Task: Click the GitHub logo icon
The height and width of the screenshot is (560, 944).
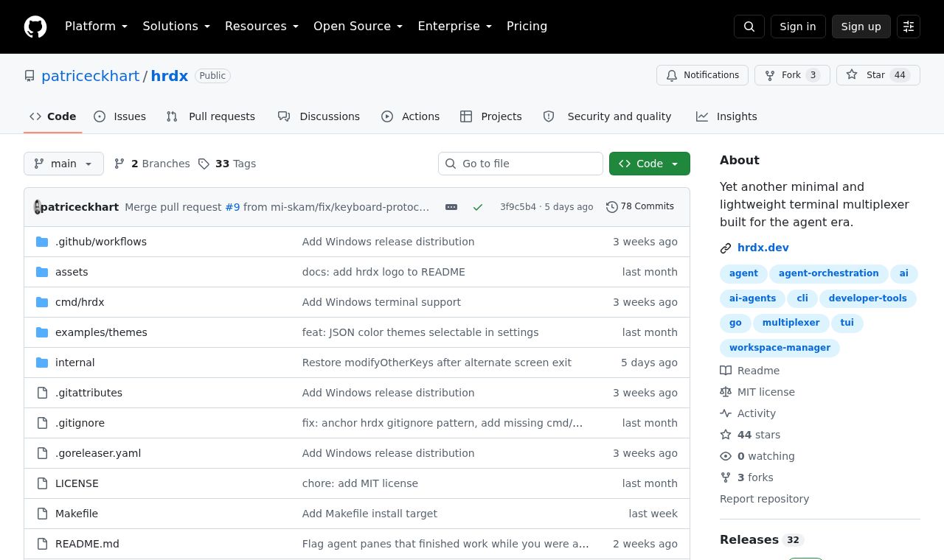Action: click(x=35, y=27)
